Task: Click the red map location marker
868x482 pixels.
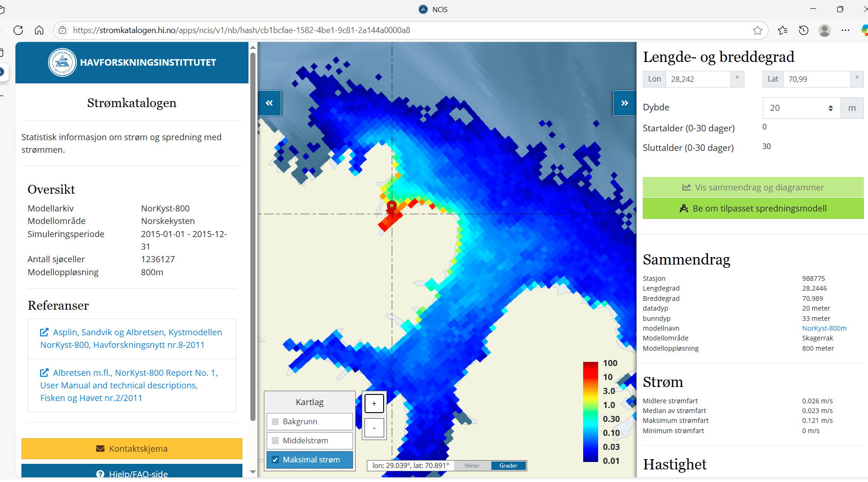Action: 392,206
